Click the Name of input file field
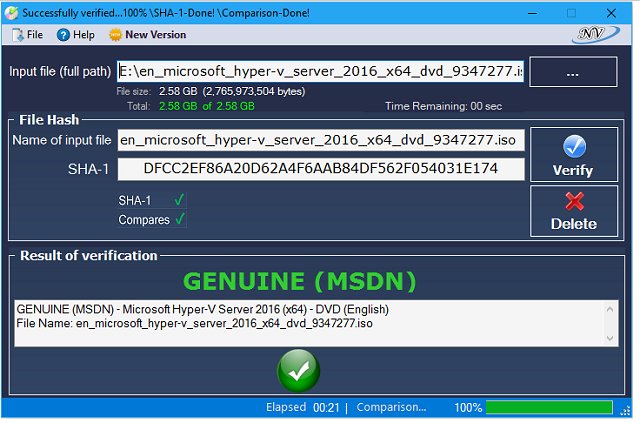The height and width of the screenshot is (423, 640). tap(320, 140)
